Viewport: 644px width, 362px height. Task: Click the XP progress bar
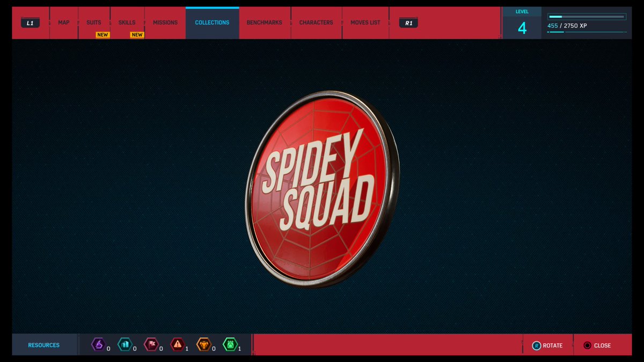pyautogui.click(x=587, y=16)
